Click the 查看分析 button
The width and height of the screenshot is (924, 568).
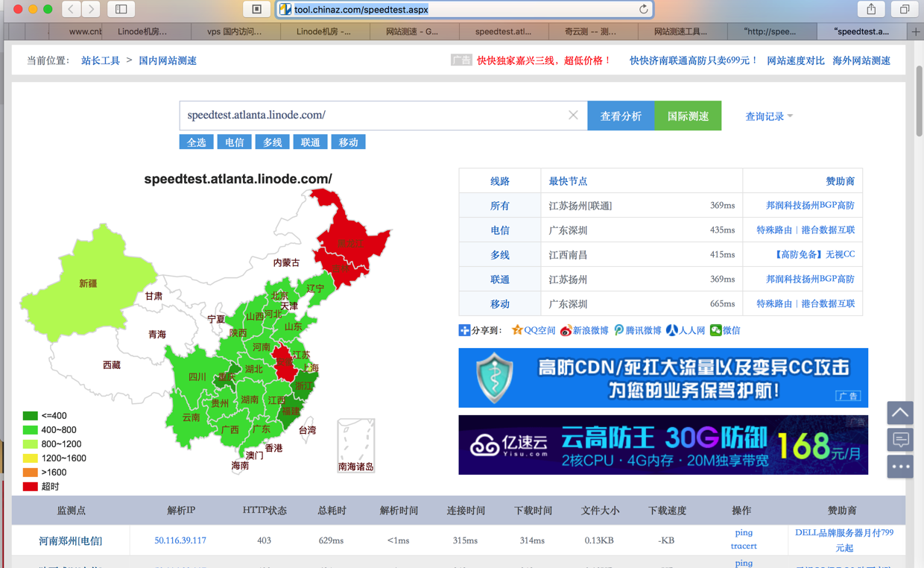(x=621, y=116)
